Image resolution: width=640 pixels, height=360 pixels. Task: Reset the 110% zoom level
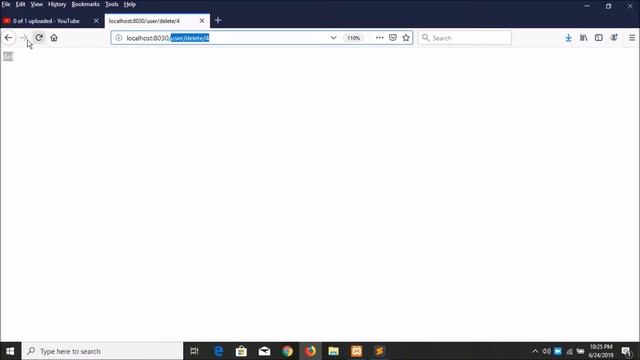[353, 38]
